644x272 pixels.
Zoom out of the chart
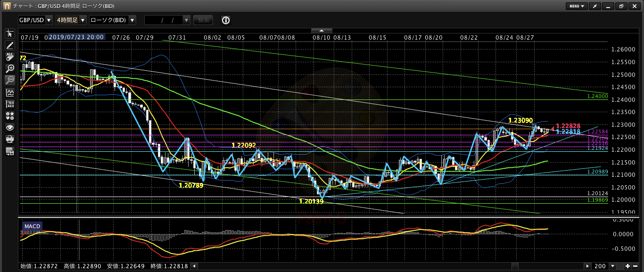10,81
